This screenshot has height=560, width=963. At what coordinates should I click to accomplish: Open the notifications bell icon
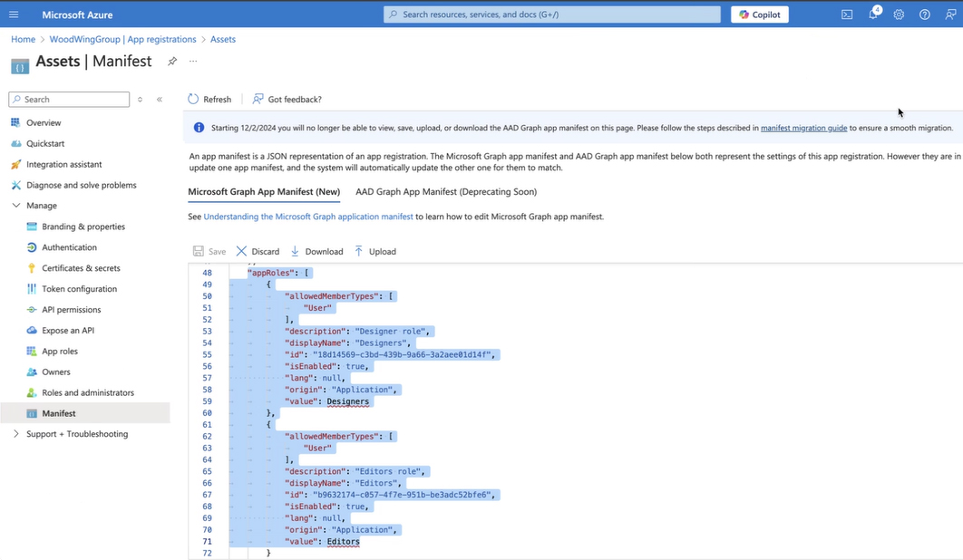[873, 14]
